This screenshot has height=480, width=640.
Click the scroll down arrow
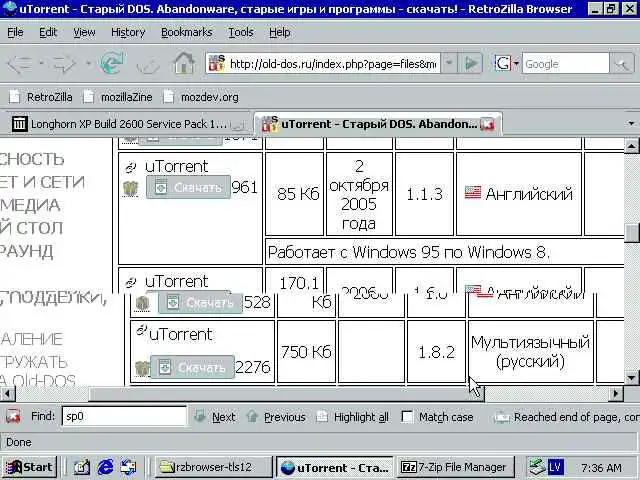click(x=632, y=377)
